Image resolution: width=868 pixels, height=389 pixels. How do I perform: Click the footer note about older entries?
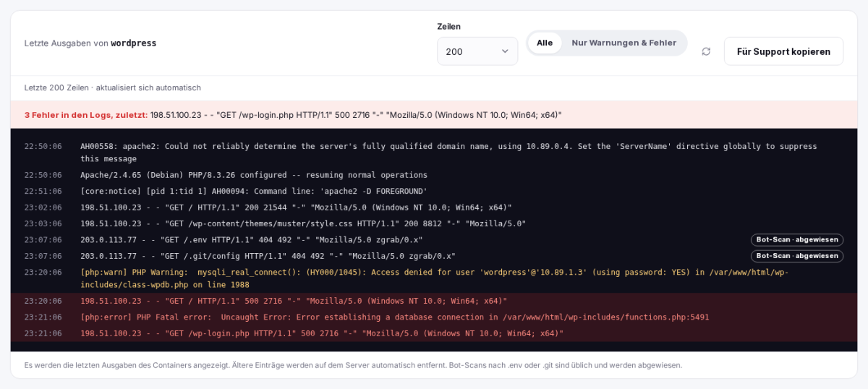click(x=353, y=365)
